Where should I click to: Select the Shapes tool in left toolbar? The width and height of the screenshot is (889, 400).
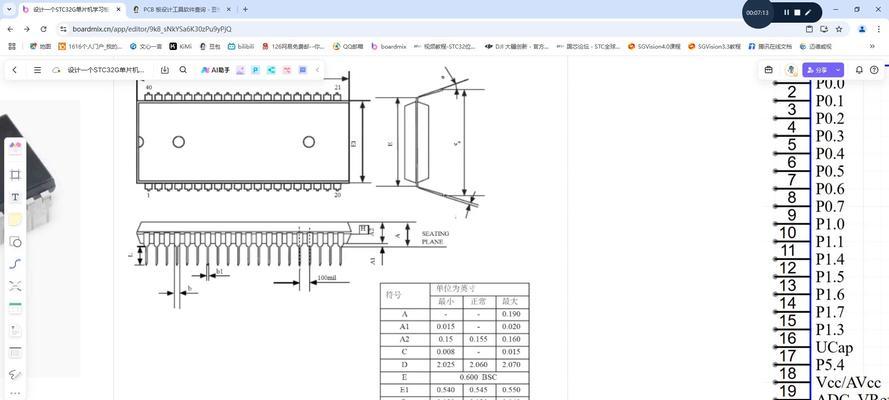(15, 242)
